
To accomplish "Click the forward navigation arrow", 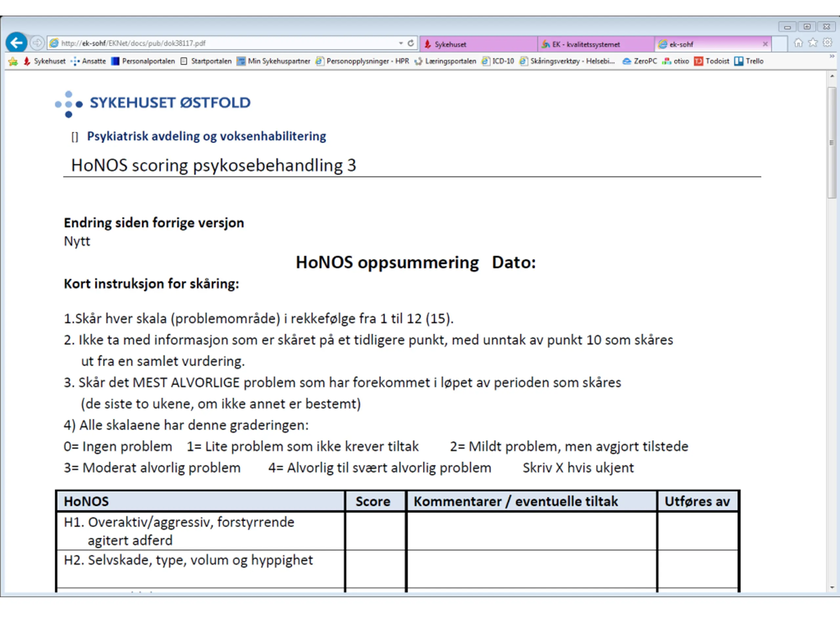I will coord(37,43).
